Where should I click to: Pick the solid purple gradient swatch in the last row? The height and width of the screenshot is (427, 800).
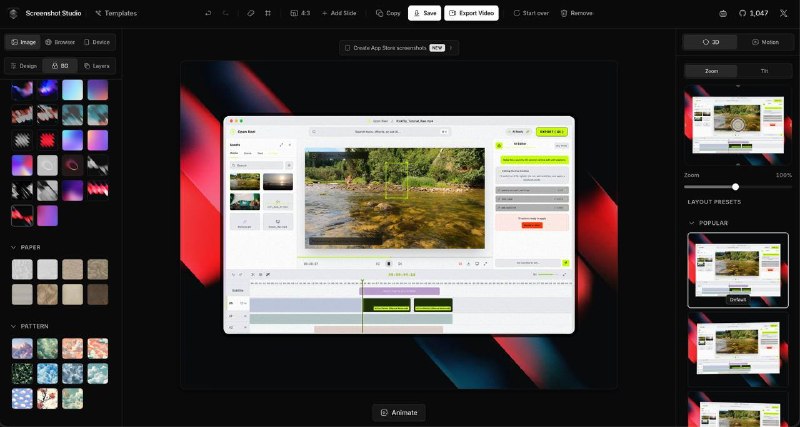coord(47,216)
